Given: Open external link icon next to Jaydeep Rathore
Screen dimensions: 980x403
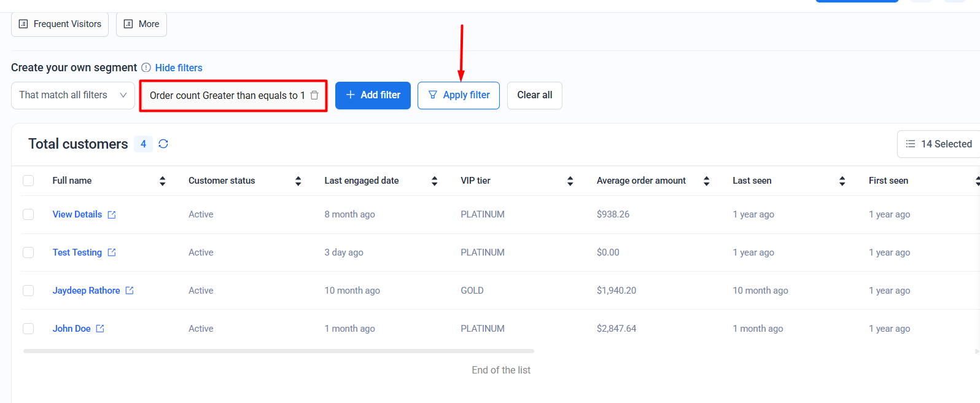Looking at the screenshot, I should coord(130,291).
